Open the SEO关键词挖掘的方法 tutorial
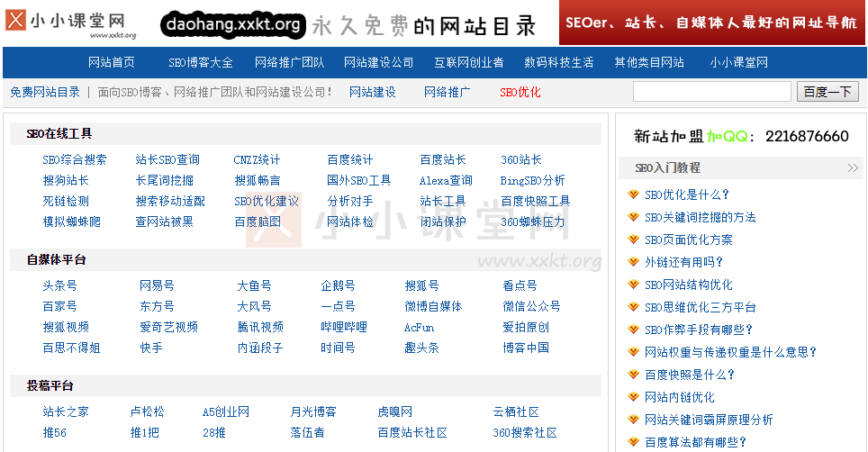The width and height of the screenshot is (868, 452). (x=701, y=217)
